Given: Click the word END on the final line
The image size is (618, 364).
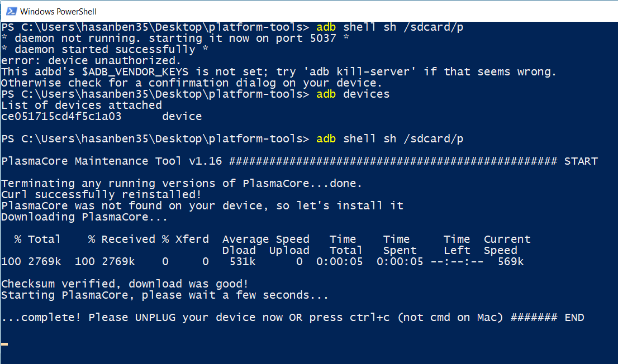Looking at the screenshot, I should click(574, 318).
